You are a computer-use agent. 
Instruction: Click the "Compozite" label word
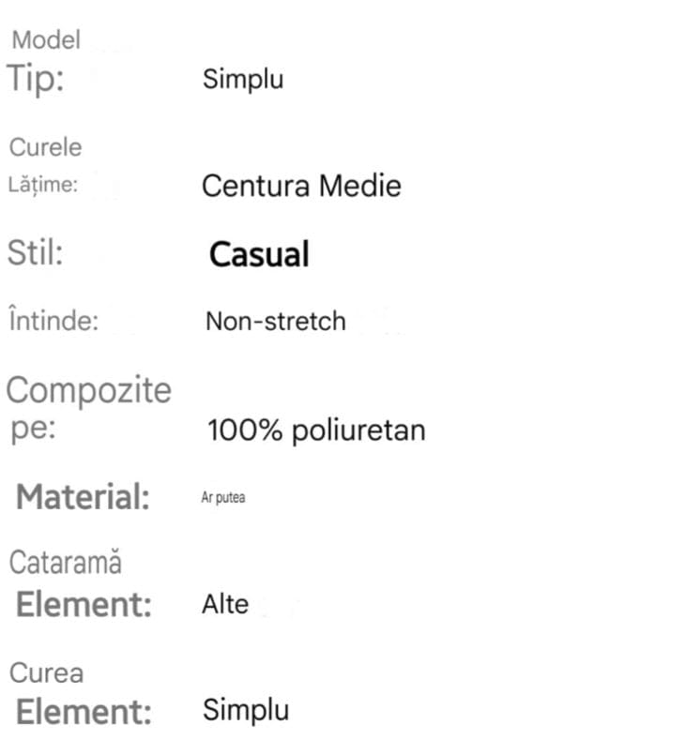tap(89, 389)
